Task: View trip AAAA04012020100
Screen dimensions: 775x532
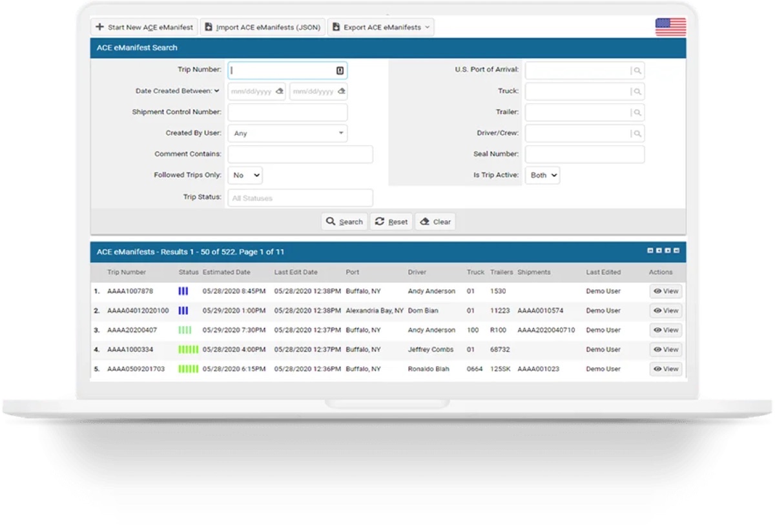Action: 666,311
